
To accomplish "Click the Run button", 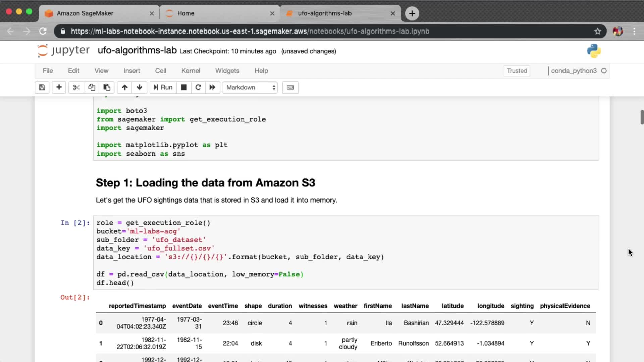I will tap(163, 87).
